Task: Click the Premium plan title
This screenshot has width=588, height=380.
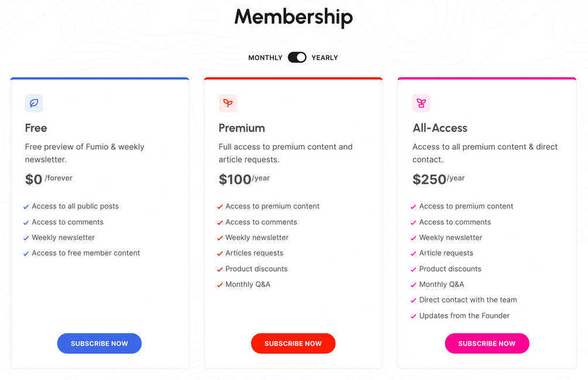Action: pos(242,128)
